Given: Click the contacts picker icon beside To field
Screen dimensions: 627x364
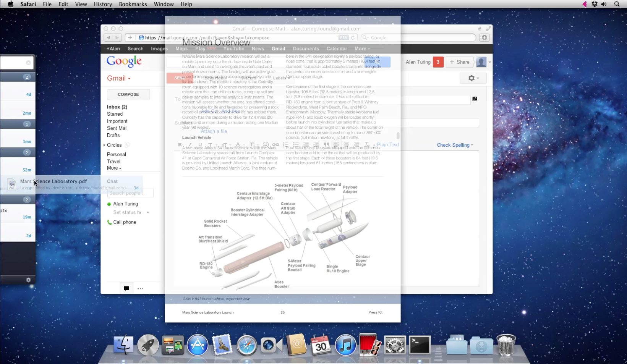Looking at the screenshot, I should [x=475, y=99].
